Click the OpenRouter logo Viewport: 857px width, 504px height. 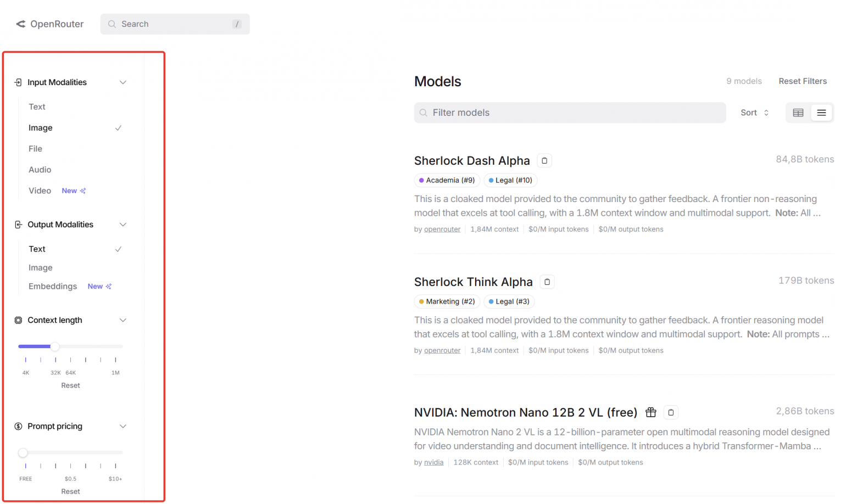point(49,24)
